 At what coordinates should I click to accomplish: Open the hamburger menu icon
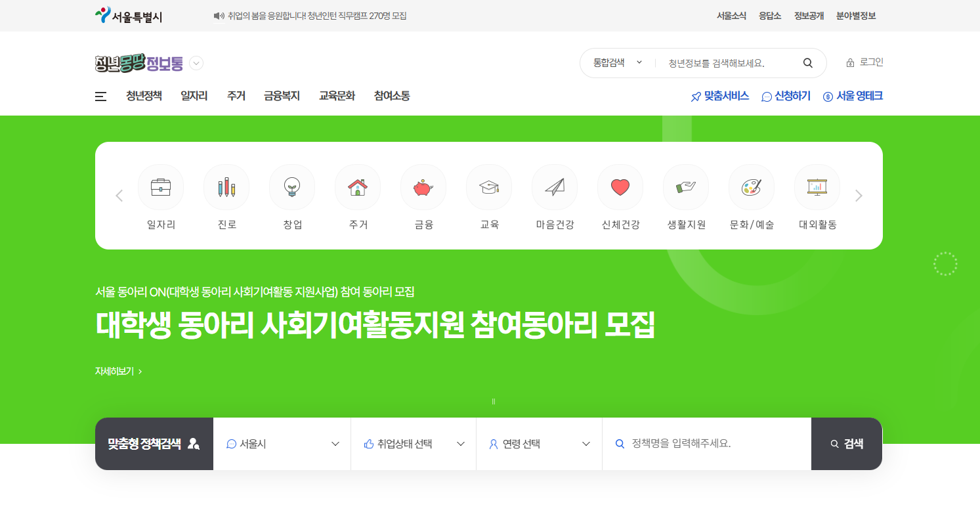[100, 96]
